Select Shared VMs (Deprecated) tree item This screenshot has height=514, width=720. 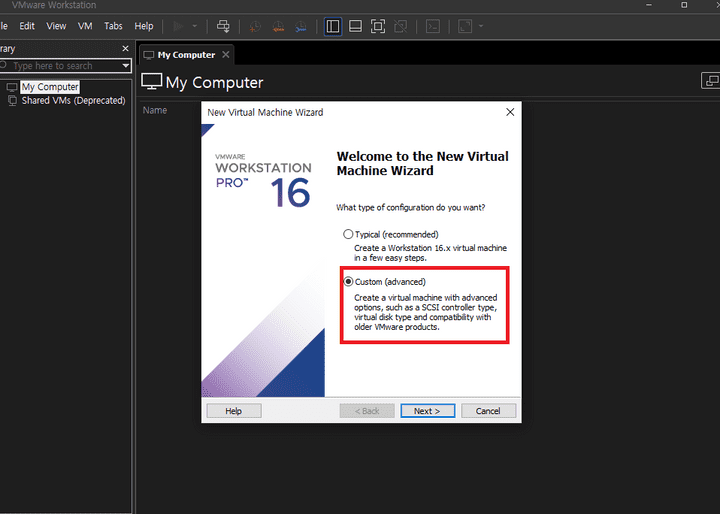click(73, 101)
